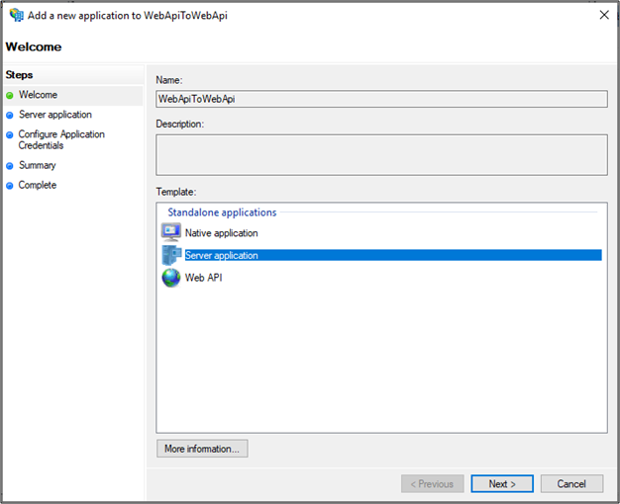Open More information about templates

202,449
